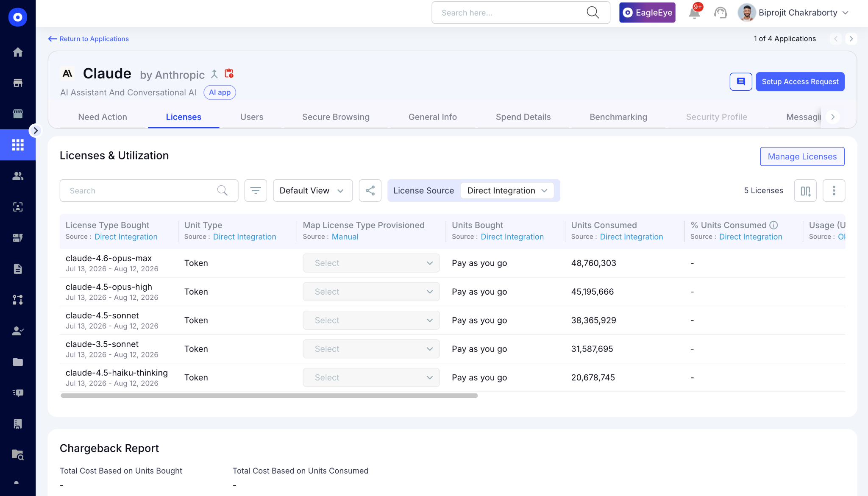Open the receipt icon in the sidebar

pyautogui.click(x=18, y=424)
